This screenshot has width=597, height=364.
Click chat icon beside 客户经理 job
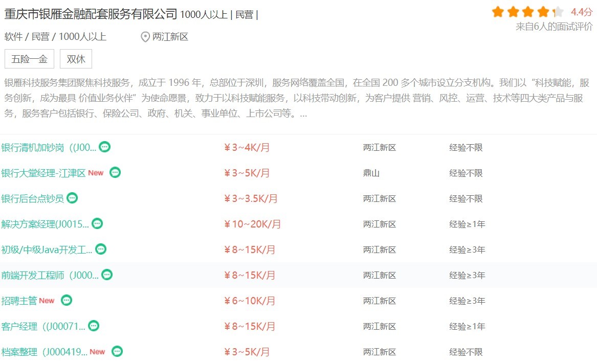click(94, 326)
